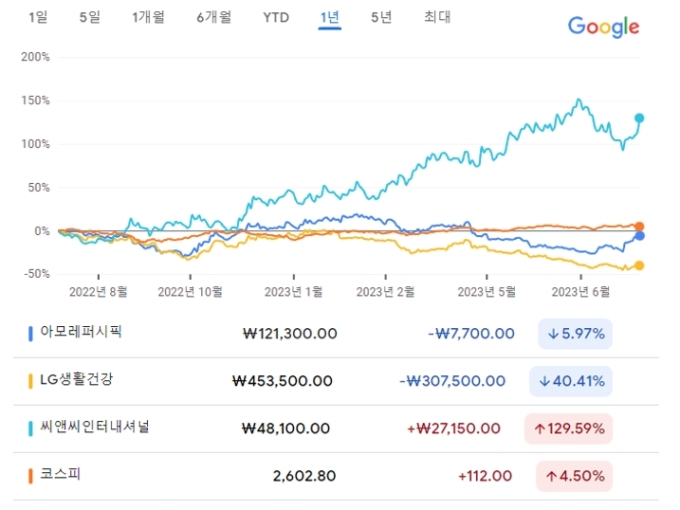Click the orange 코스피 color marker

point(30,476)
